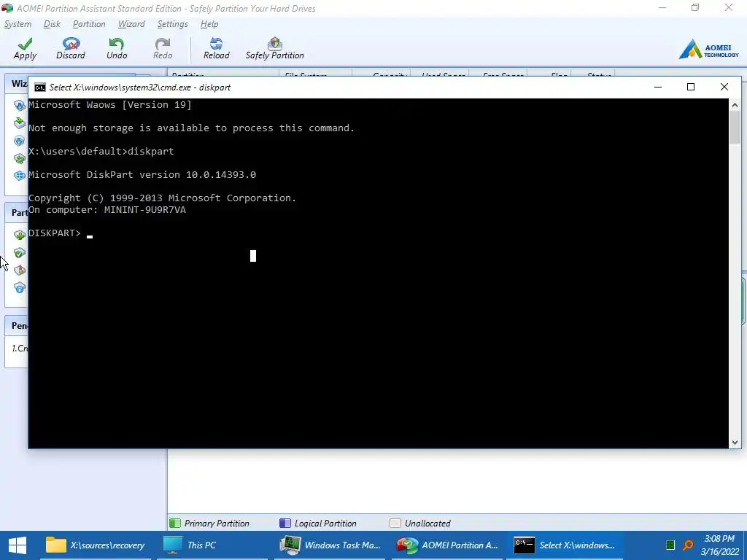Close the diskpart command window

tap(724, 87)
